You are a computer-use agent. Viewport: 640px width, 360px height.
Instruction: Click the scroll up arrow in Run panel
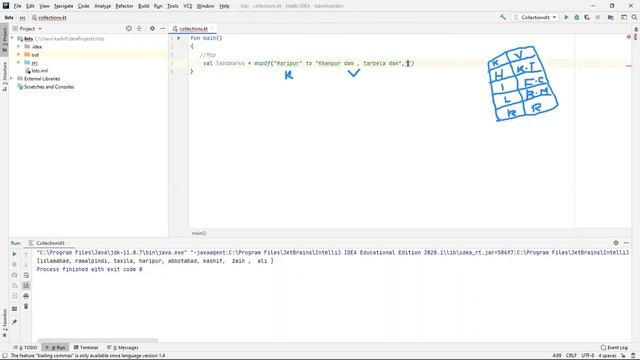tap(26, 254)
